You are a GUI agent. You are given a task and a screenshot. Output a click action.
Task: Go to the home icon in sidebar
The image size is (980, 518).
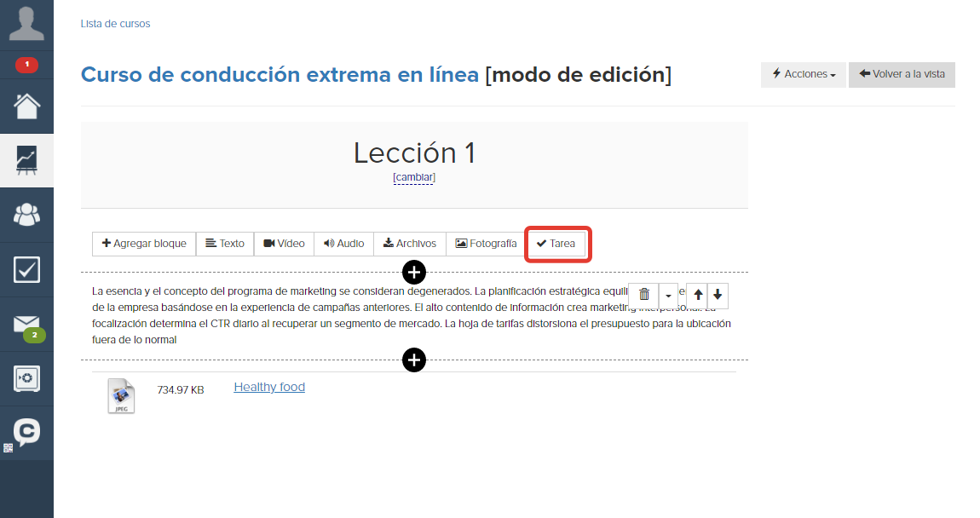coord(27,106)
